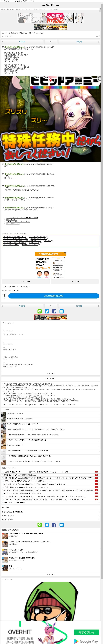The width and height of the screenshot is (103, 644).
Task: Click the top 前の記事 previous article button
Action: (x=22, y=42)
